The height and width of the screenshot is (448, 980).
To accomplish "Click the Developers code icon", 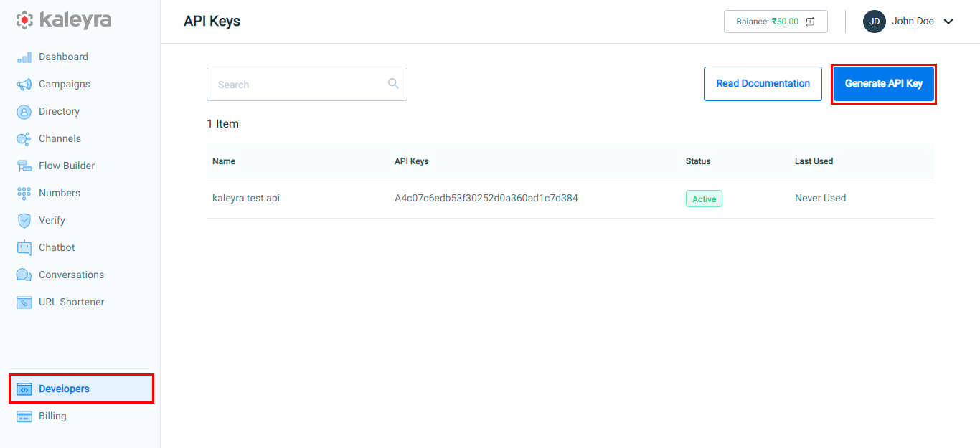I will pos(24,389).
